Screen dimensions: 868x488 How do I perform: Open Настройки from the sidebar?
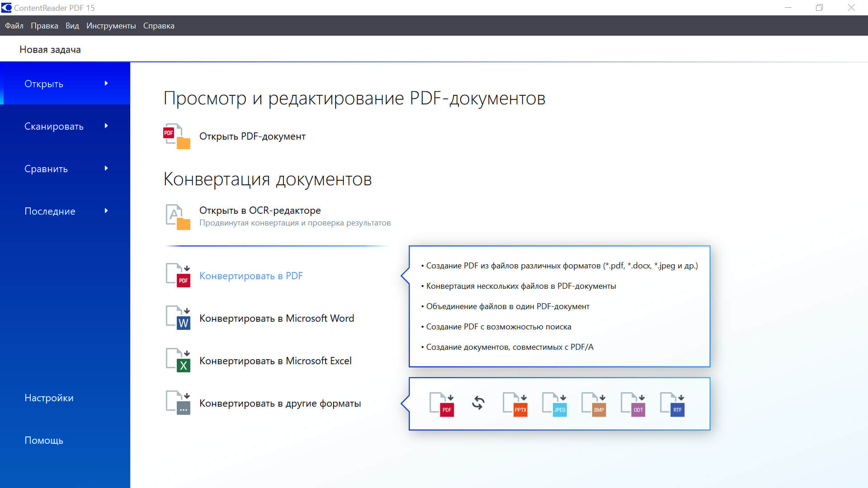49,397
